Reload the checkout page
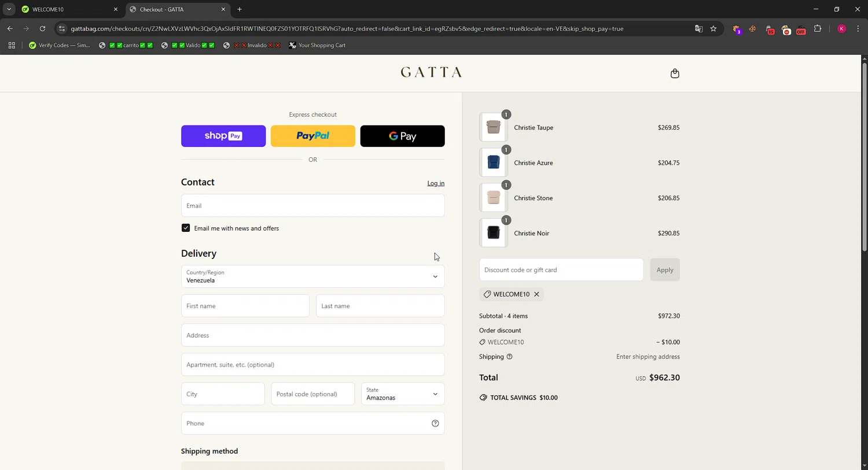Image resolution: width=868 pixels, height=470 pixels. (42, 28)
